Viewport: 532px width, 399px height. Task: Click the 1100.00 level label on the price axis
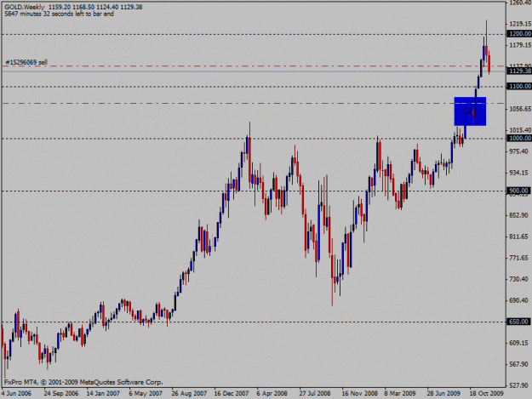tap(520, 87)
